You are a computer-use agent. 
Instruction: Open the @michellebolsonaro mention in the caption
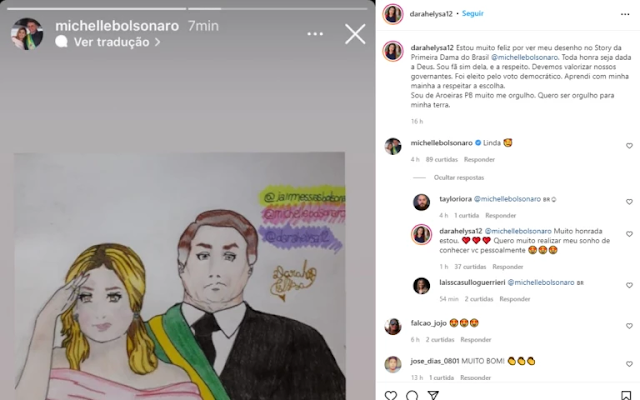[x=524, y=58]
